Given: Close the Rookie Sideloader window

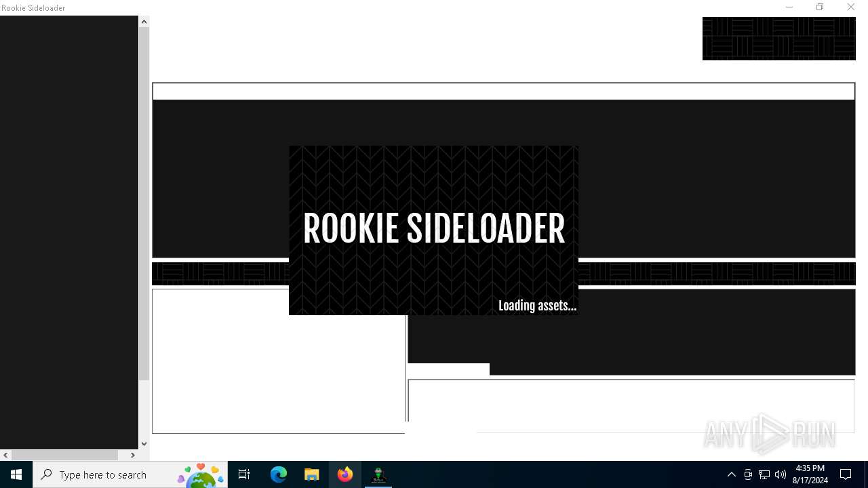Looking at the screenshot, I should (x=851, y=7).
